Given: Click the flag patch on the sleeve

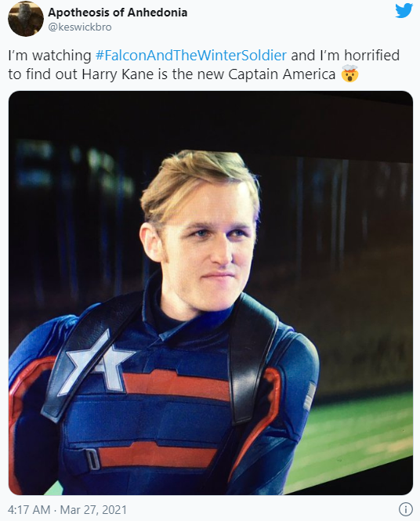Looking at the screenshot, I should (309, 396).
